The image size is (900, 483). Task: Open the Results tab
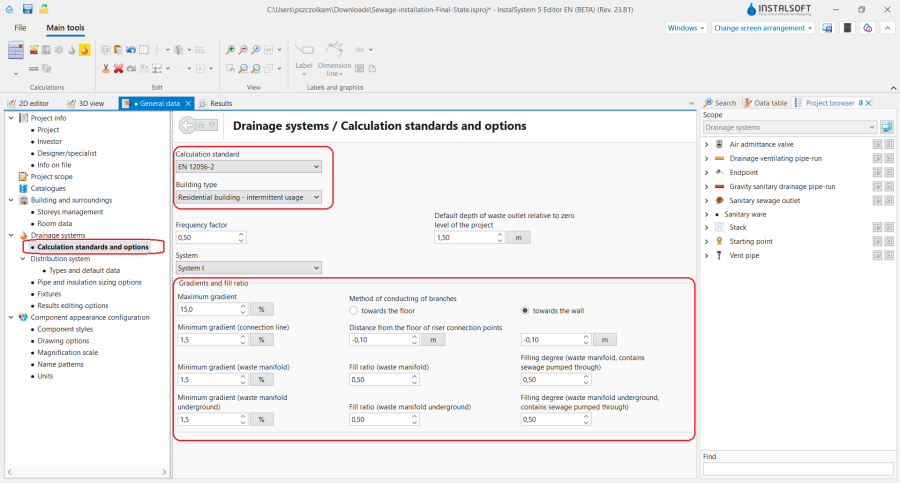click(x=216, y=103)
